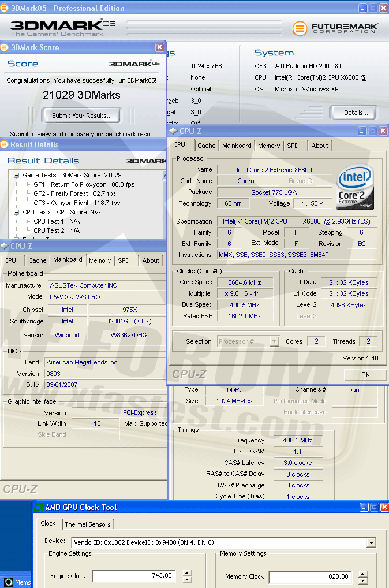Image resolution: width=389 pixels, height=588 pixels.
Task: Click the Engine Clock value field
Action: pyautogui.click(x=133, y=576)
